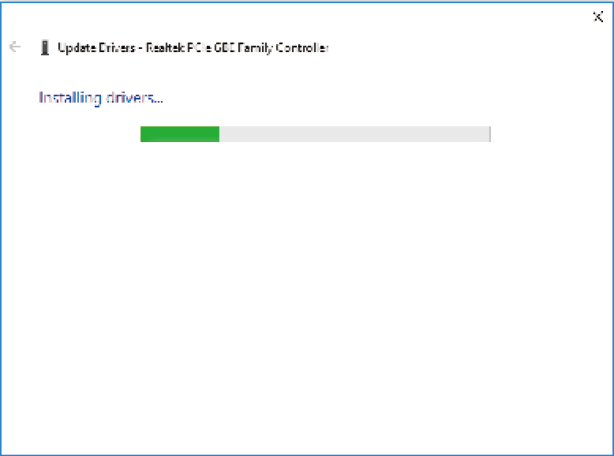Click the word "Controller" in the title
This screenshot has height=456, width=614.
(x=302, y=48)
